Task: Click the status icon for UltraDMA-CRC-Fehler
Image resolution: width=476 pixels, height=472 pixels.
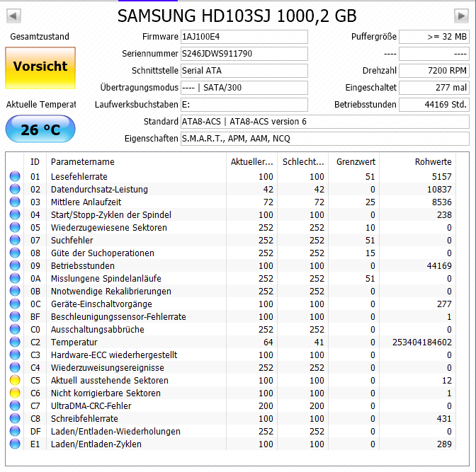Action: pos(15,405)
